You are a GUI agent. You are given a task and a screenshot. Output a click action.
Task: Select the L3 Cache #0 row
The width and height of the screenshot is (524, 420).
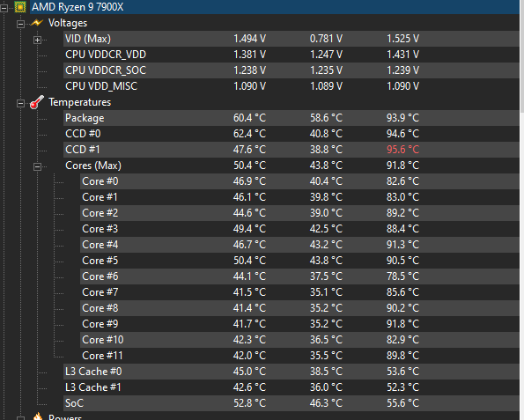(x=292, y=372)
